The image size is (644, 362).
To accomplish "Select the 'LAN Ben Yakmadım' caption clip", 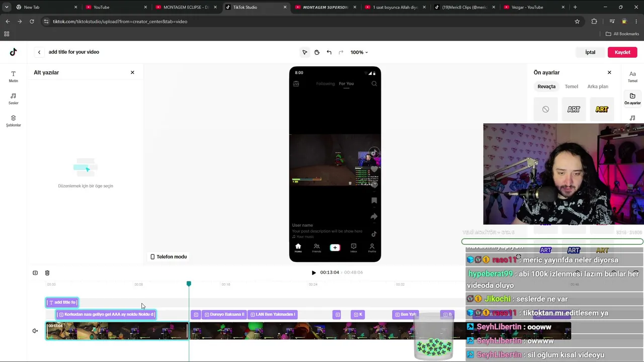I will click(272, 315).
